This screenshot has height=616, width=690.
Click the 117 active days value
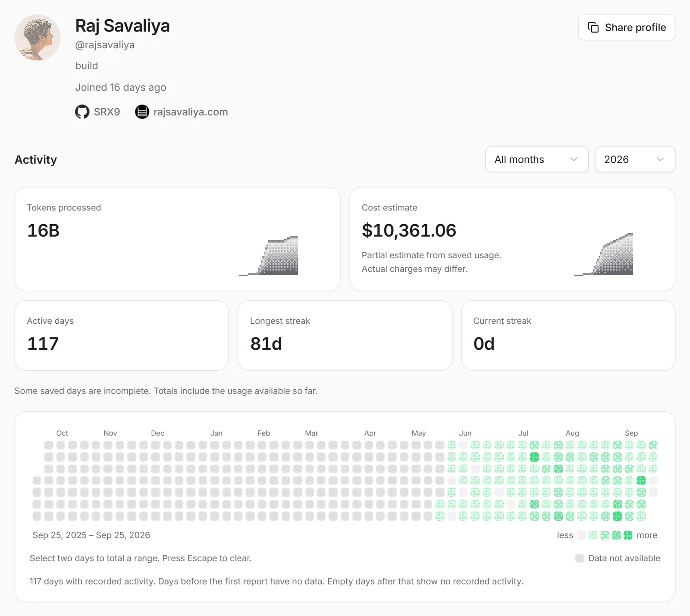point(43,344)
